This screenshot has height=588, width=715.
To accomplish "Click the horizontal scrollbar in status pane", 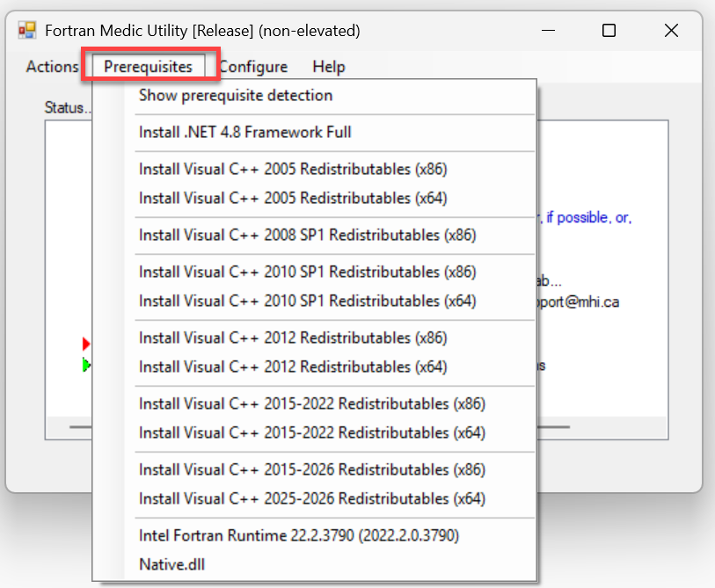I will (x=602, y=427).
